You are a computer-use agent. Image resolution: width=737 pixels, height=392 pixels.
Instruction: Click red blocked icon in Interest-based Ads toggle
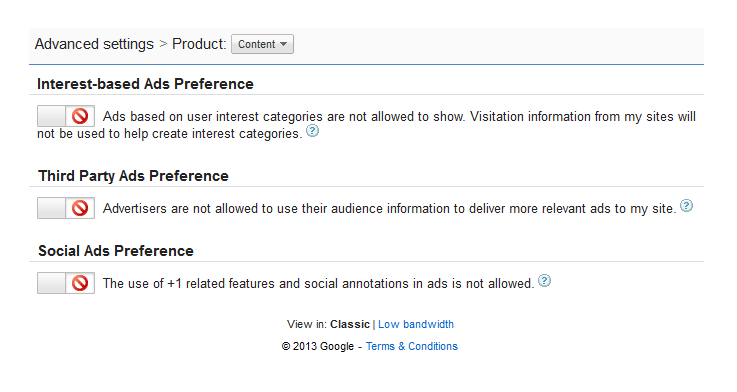80,116
